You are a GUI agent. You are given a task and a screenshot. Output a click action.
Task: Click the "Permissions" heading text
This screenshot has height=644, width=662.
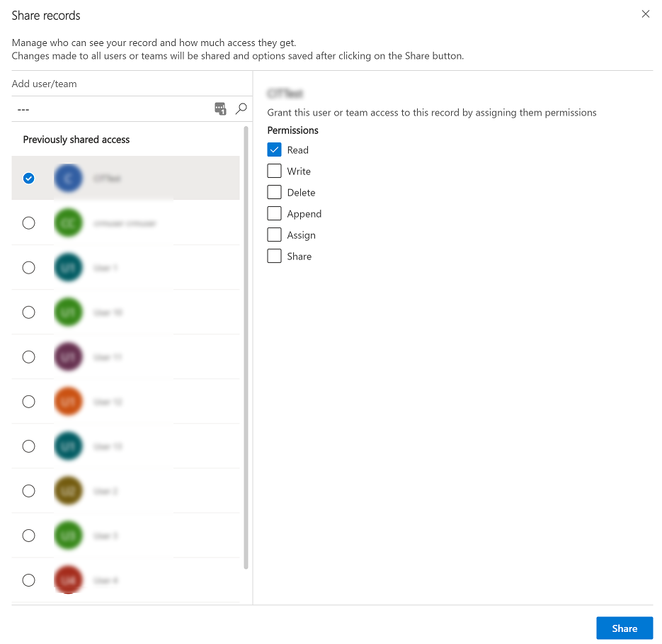click(292, 130)
